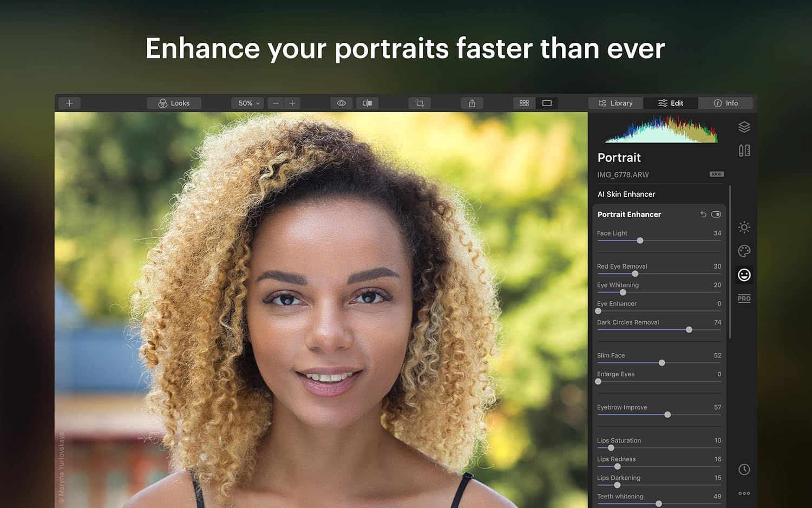This screenshot has width=812, height=508.
Task: Click the RAW badge next to filename
Action: point(716,174)
